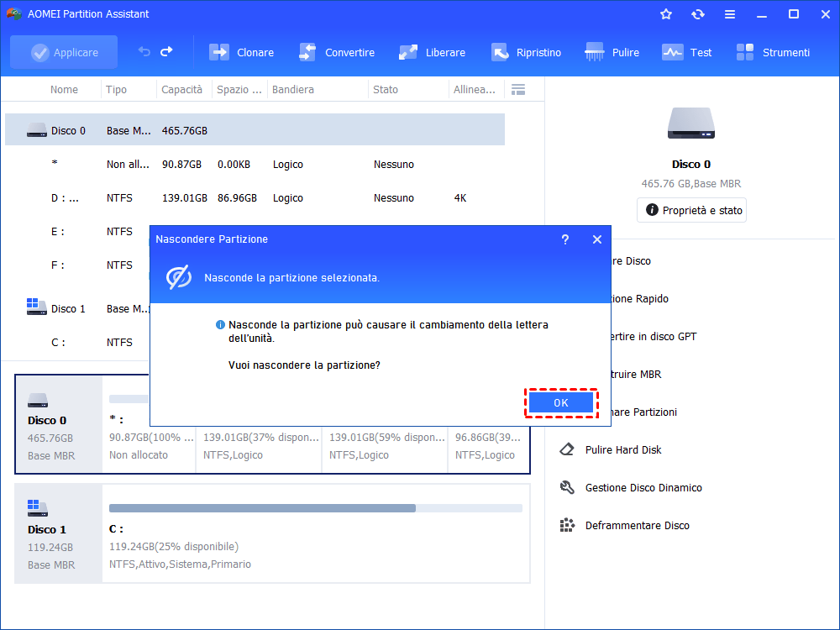Select the C: partition row in list
Image resolution: width=840 pixels, height=630 pixels.
click(x=77, y=343)
